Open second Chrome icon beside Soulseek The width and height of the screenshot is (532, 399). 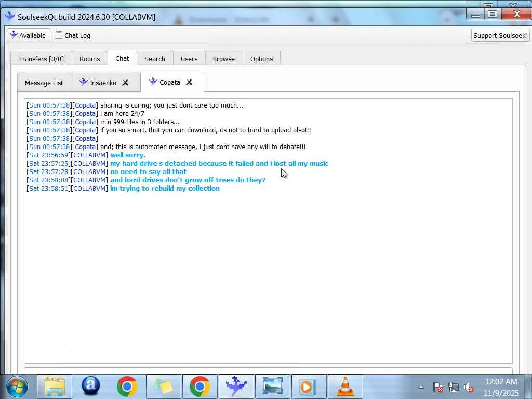(x=199, y=387)
